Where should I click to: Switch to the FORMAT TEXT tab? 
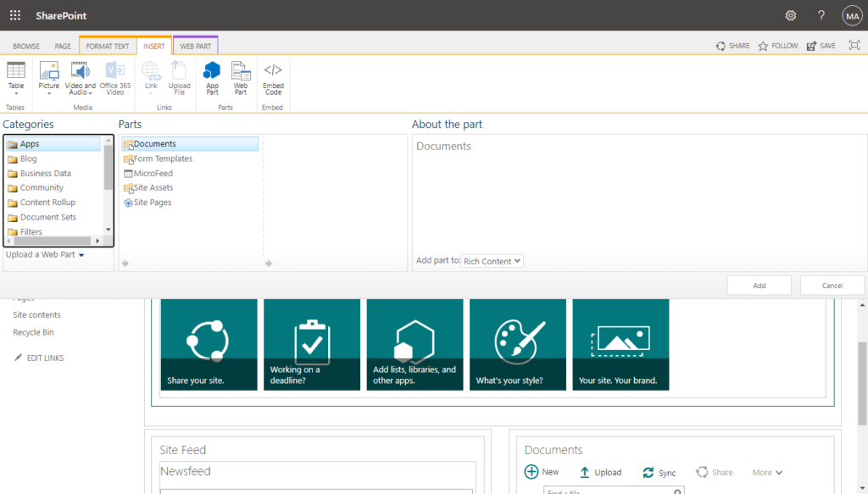108,47
